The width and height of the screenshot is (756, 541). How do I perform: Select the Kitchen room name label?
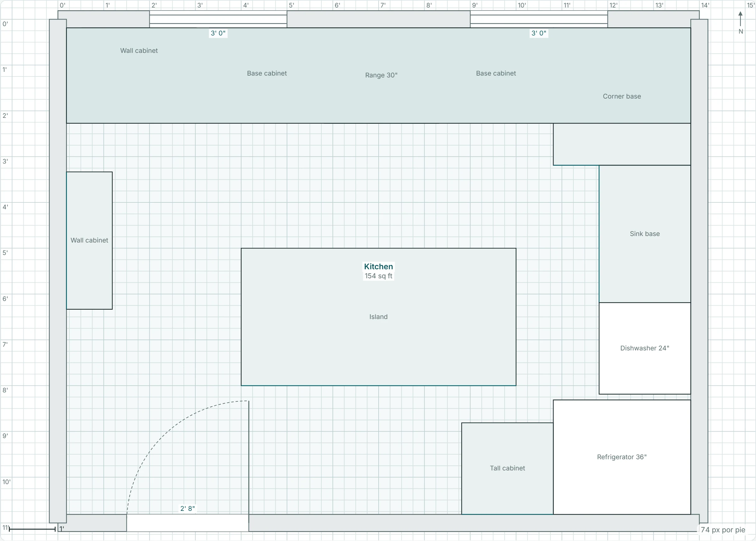(378, 266)
